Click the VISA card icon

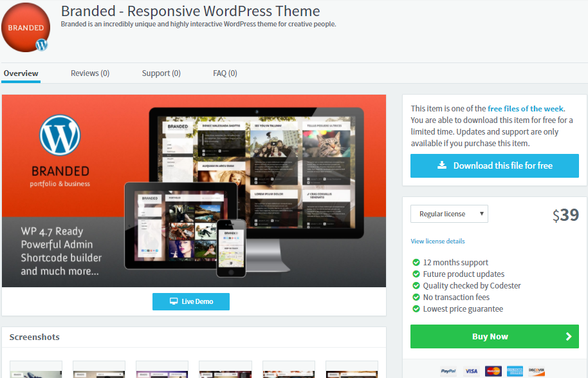[472, 371]
